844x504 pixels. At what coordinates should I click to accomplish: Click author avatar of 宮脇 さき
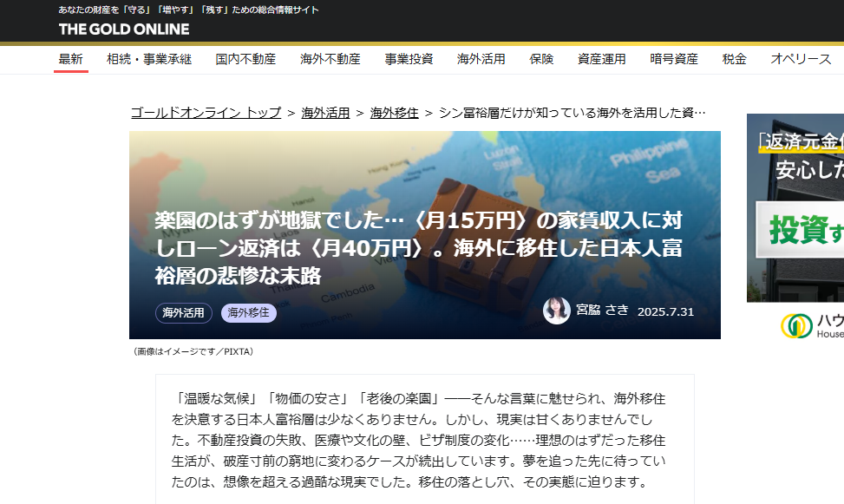(x=556, y=311)
